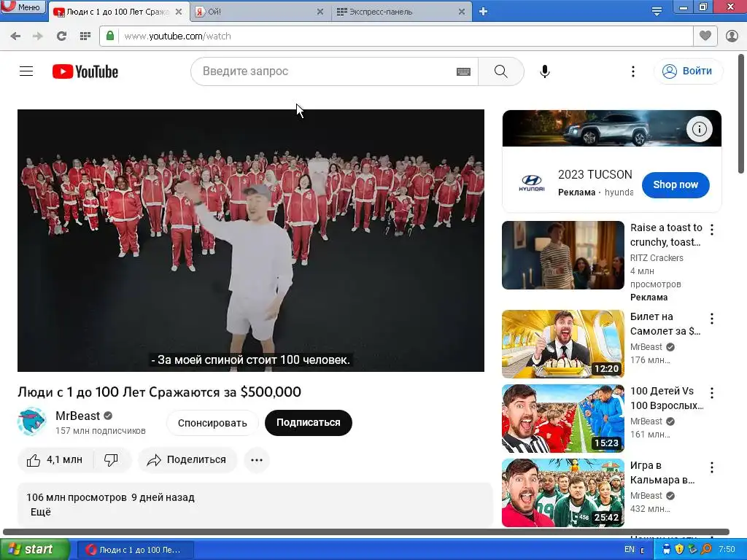Select the Opera taskbar window button

tap(135, 550)
